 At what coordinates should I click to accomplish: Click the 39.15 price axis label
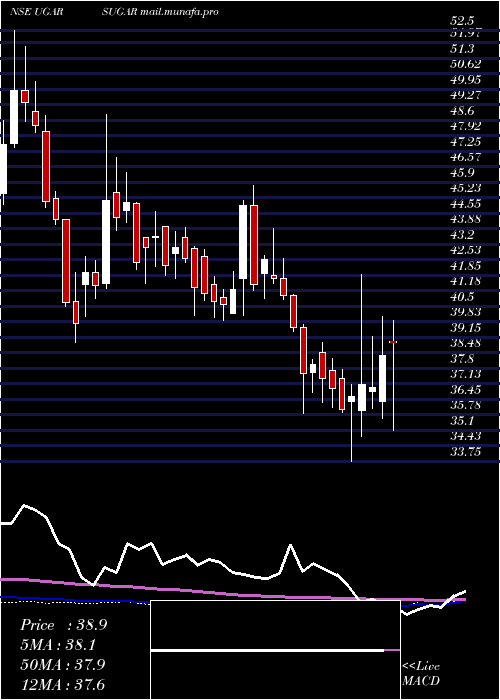466,328
